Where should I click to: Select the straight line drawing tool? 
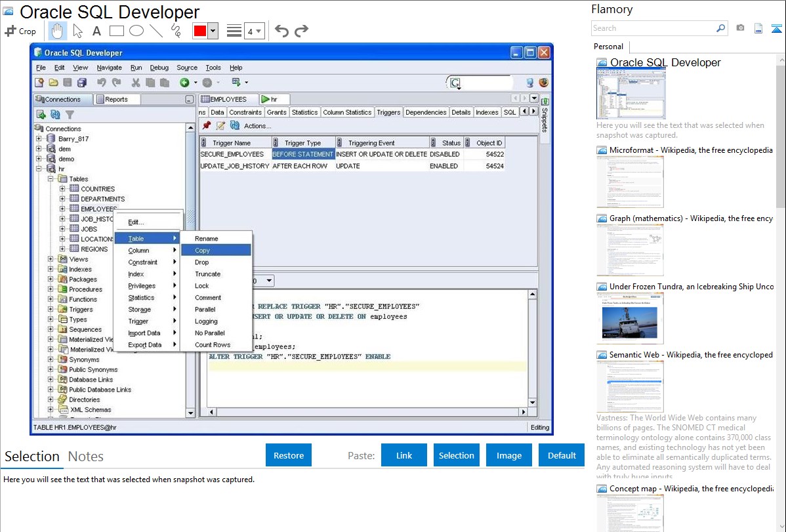click(156, 31)
